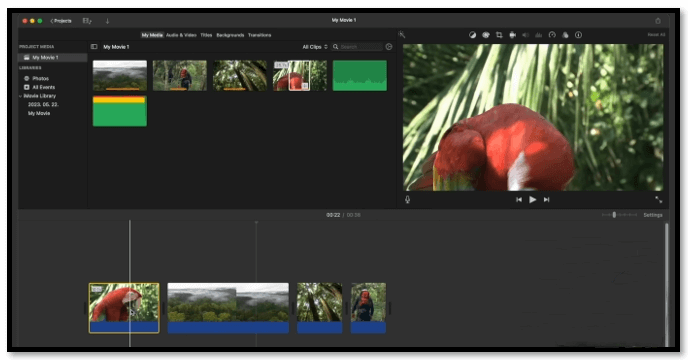
Task: Show the Clip Information icon
Action: pyautogui.click(x=578, y=35)
